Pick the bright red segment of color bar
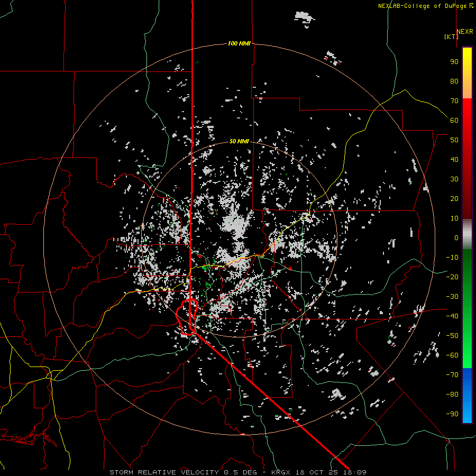This screenshot has height=476, width=476. [467, 111]
